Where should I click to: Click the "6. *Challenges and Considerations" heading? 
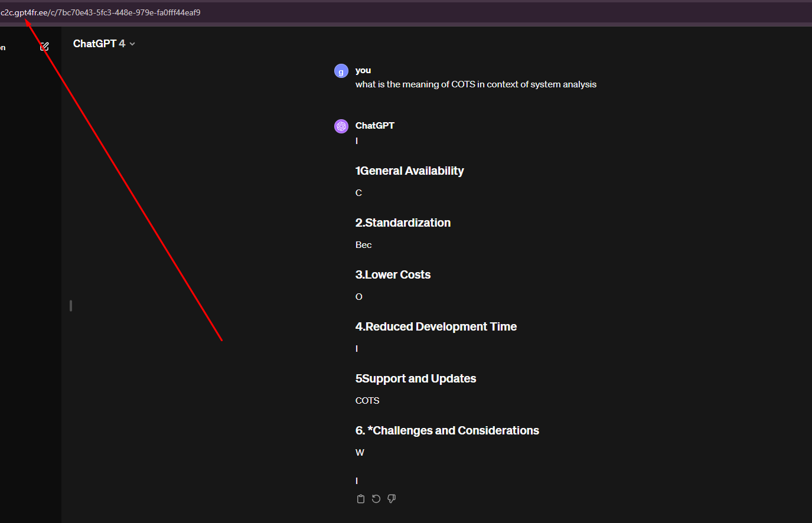(x=447, y=431)
